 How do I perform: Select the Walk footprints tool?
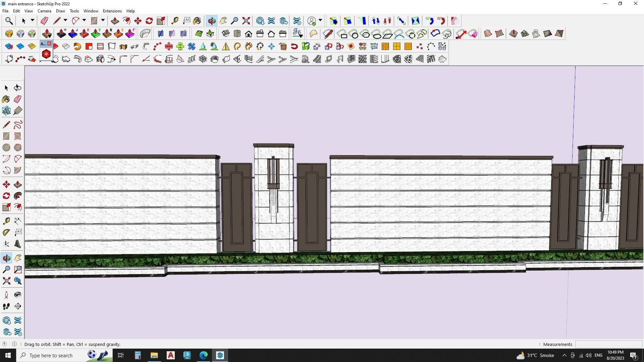click(6, 306)
